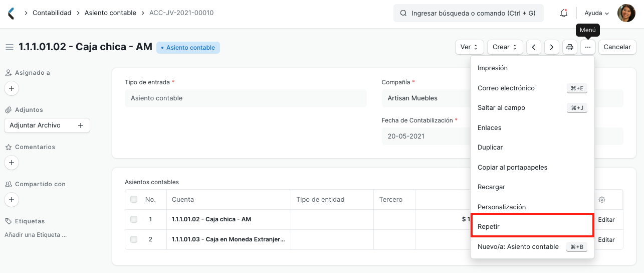Select all rows checkbox in table header
The image size is (644, 273).
coord(134,200)
